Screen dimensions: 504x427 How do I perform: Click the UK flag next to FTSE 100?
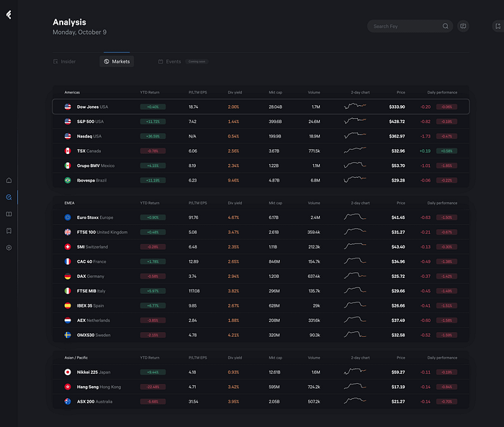(x=68, y=232)
